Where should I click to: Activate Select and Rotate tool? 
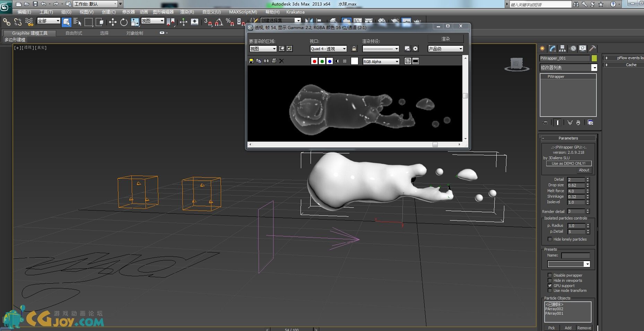(124, 22)
